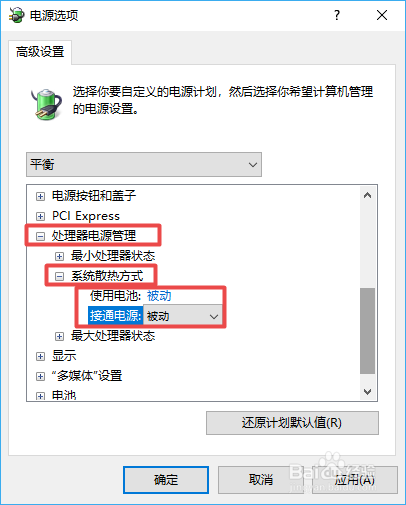Select the 高级设置 tab

click(x=40, y=52)
